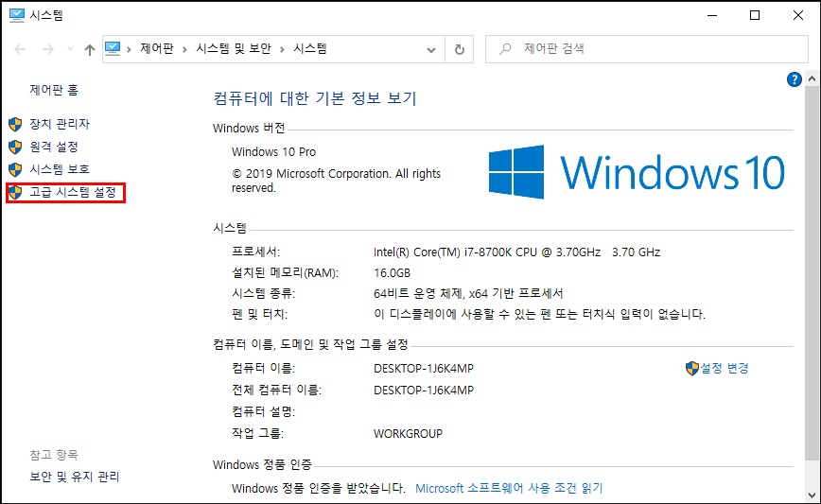Select the WORKGROUP value
Viewport: 821px width, 504px height.
point(408,434)
